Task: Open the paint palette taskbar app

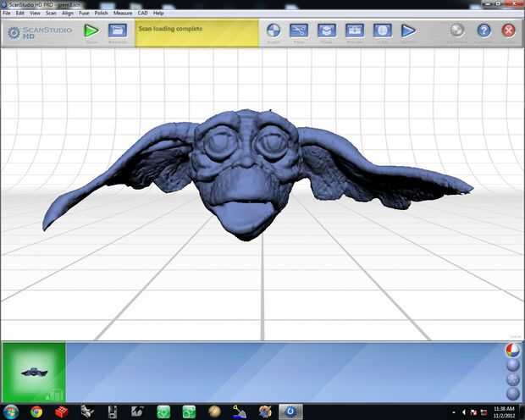Action: point(265,412)
